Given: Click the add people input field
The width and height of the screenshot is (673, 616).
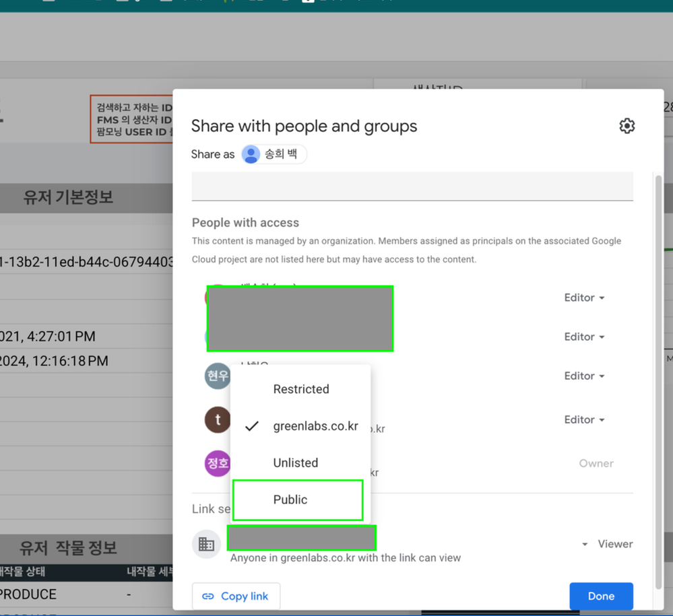Looking at the screenshot, I should click(x=412, y=186).
